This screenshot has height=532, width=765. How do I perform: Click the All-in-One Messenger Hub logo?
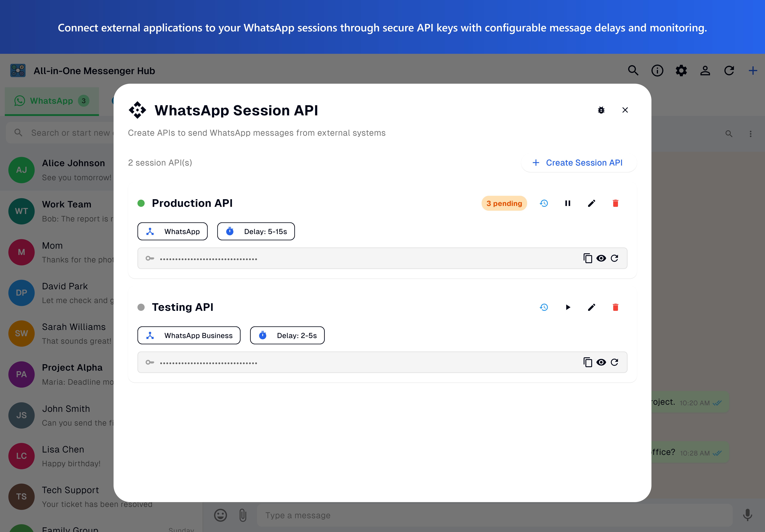[18, 71]
